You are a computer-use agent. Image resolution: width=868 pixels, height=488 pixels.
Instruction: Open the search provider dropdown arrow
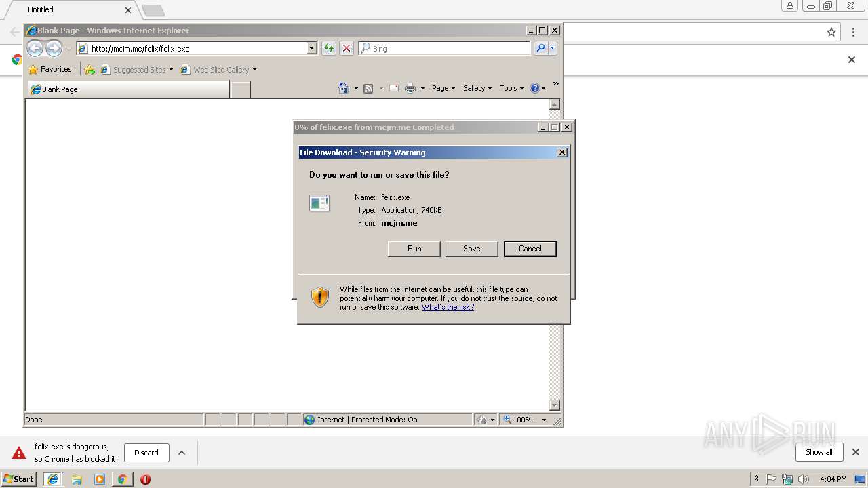pos(553,48)
